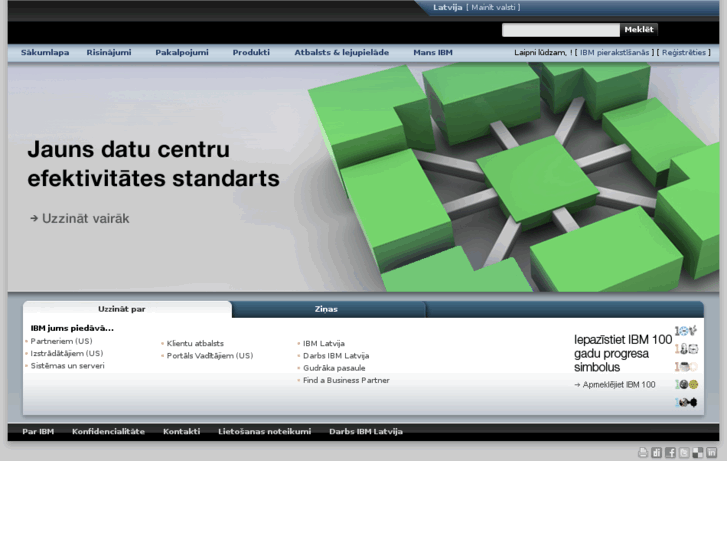Open the Risinājumi menu
The width and height of the screenshot is (727, 545).
pos(109,52)
